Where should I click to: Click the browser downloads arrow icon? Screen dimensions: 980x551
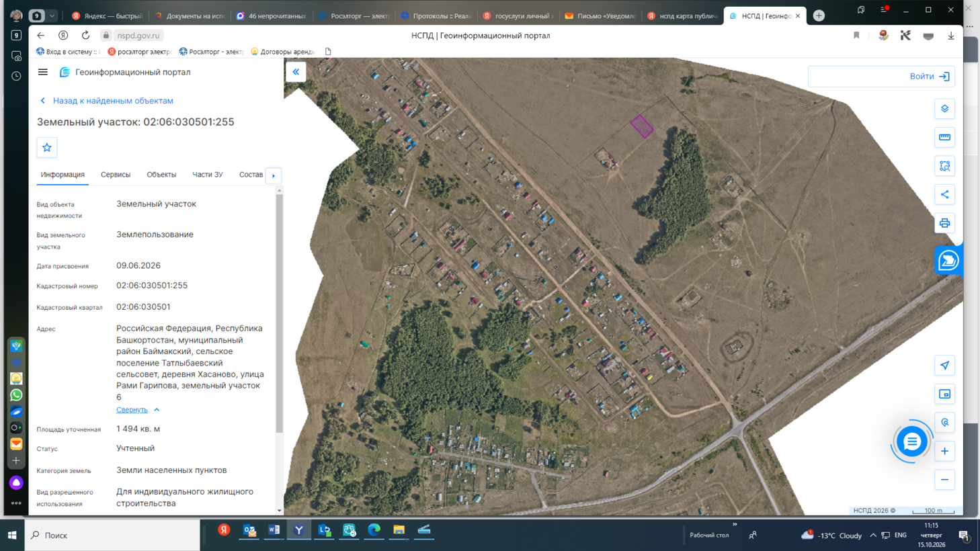951,36
